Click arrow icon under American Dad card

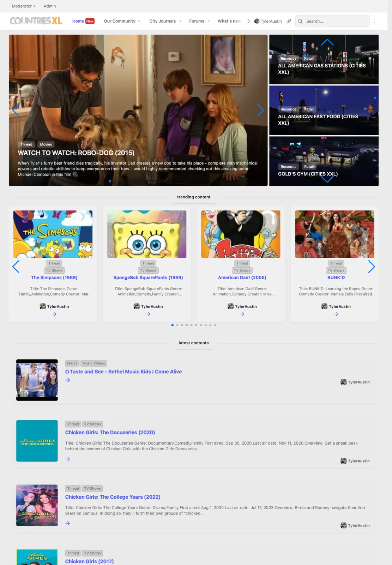click(x=242, y=314)
